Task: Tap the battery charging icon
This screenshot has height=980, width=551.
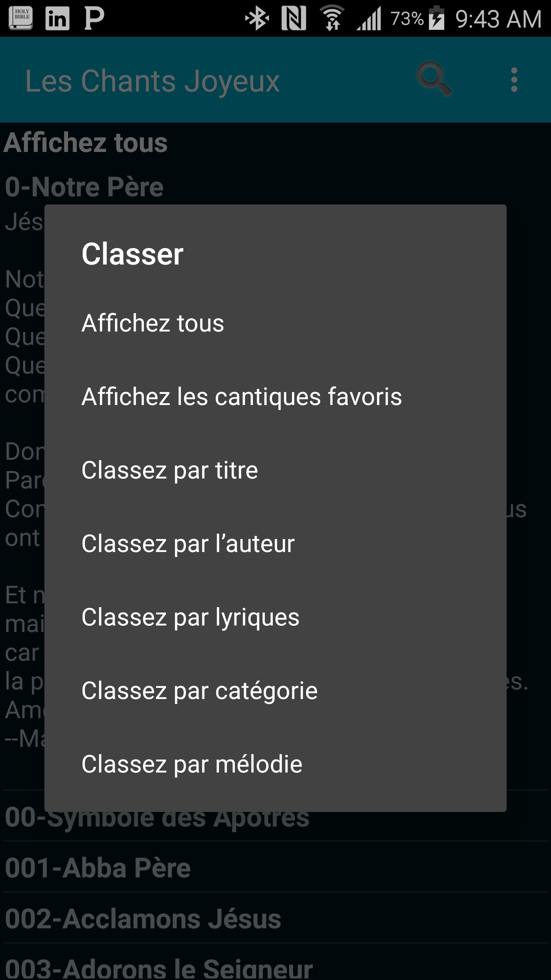Action: tap(437, 18)
